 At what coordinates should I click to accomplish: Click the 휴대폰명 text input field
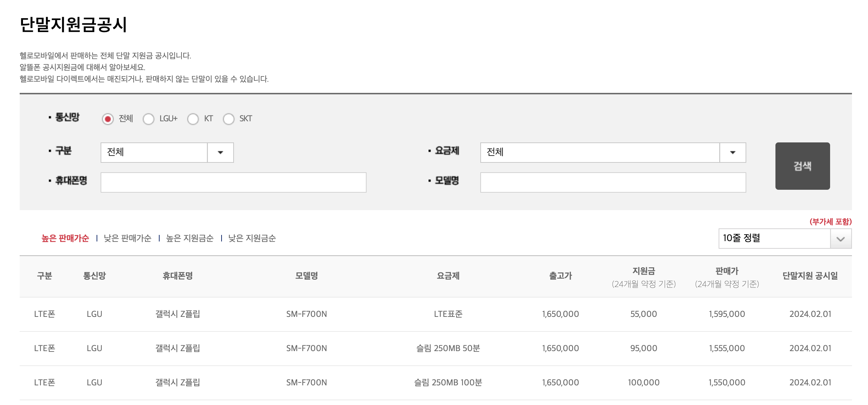pos(233,182)
